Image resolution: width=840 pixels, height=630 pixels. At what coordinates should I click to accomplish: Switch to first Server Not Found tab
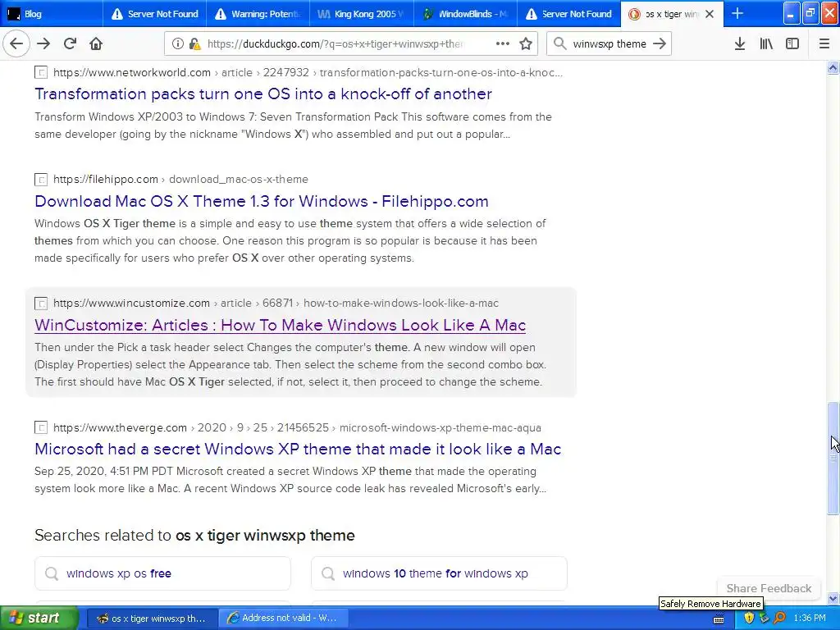point(155,14)
